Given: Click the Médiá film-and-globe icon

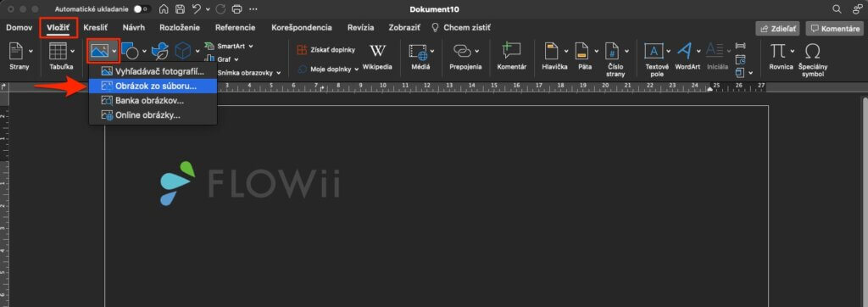Looking at the screenshot, I should [419, 51].
